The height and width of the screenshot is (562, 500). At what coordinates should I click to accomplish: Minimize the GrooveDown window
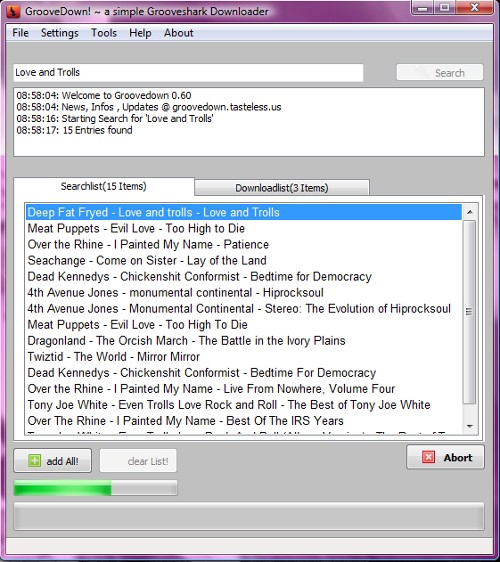[423, 8]
